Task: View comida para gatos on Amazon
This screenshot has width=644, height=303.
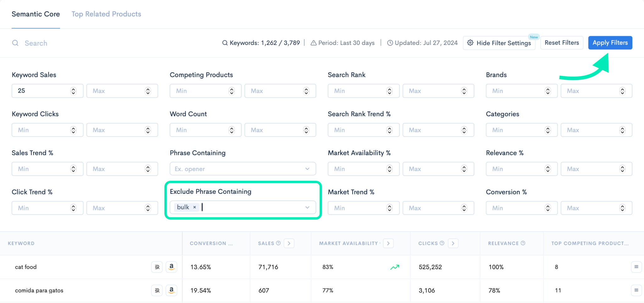Action: (x=172, y=290)
